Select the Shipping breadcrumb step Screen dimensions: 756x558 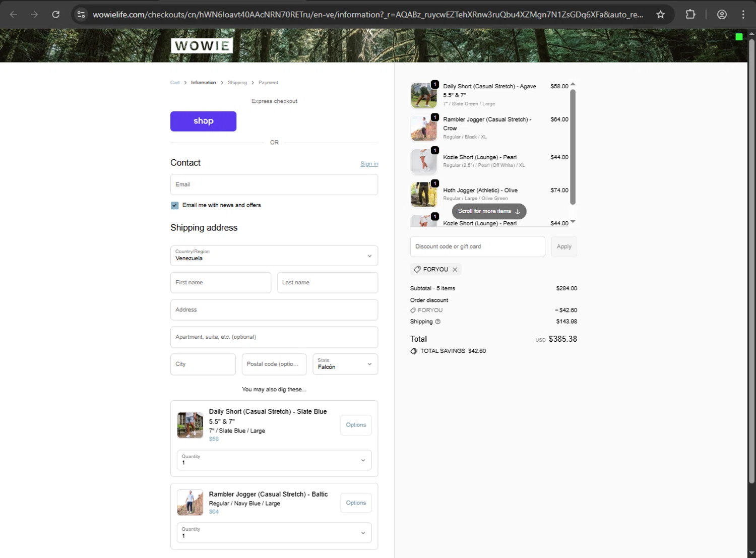pyautogui.click(x=237, y=83)
